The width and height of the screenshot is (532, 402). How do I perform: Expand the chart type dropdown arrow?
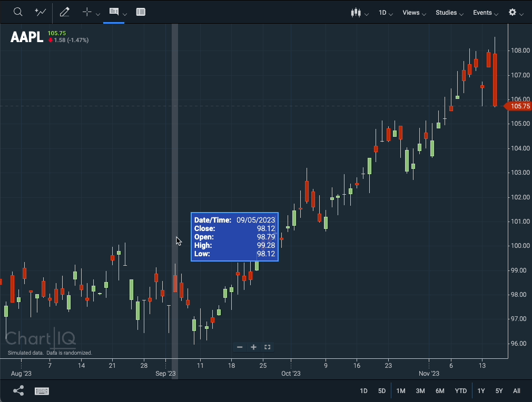pyautogui.click(x=367, y=14)
